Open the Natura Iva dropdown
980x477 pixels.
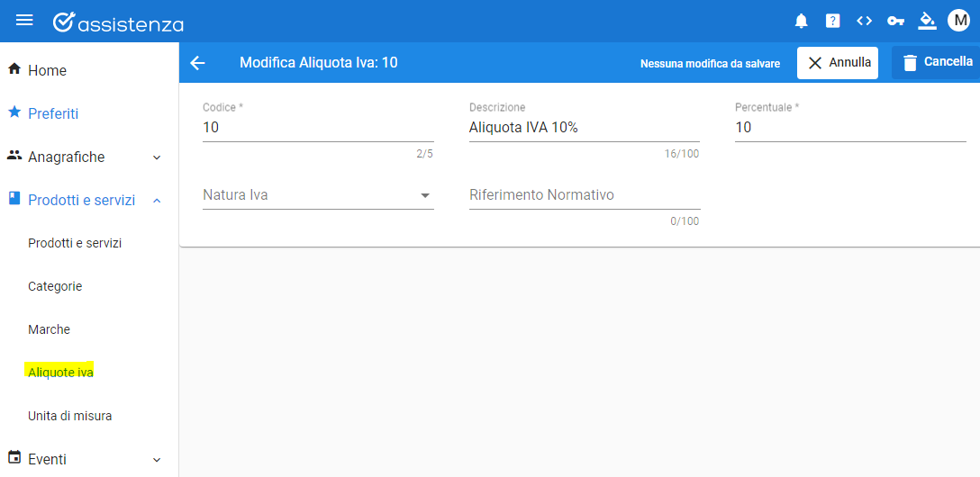tap(318, 195)
